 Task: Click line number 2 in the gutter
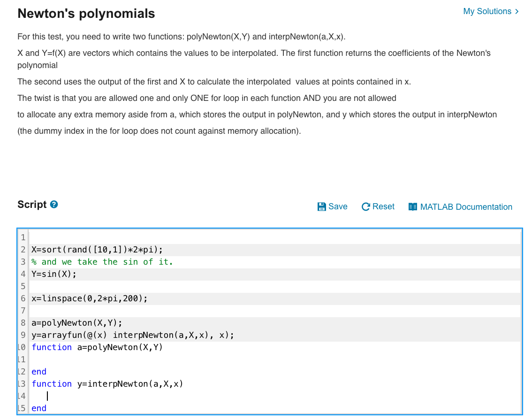click(x=23, y=250)
